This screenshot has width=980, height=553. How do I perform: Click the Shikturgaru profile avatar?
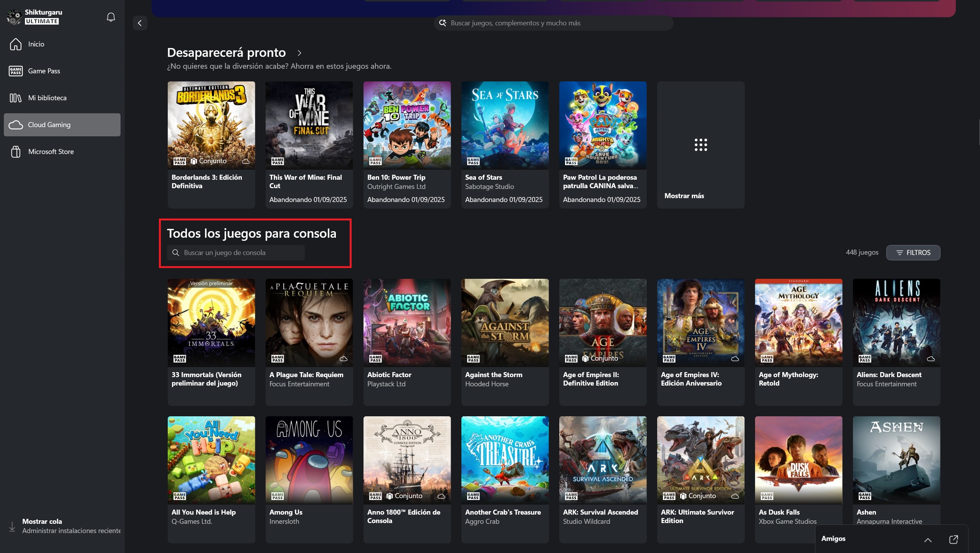click(x=14, y=17)
